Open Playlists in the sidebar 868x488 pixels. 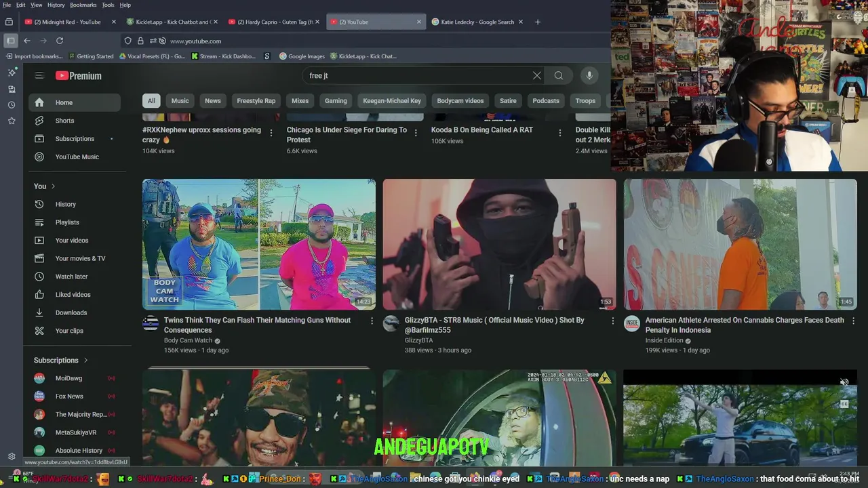(x=75, y=222)
